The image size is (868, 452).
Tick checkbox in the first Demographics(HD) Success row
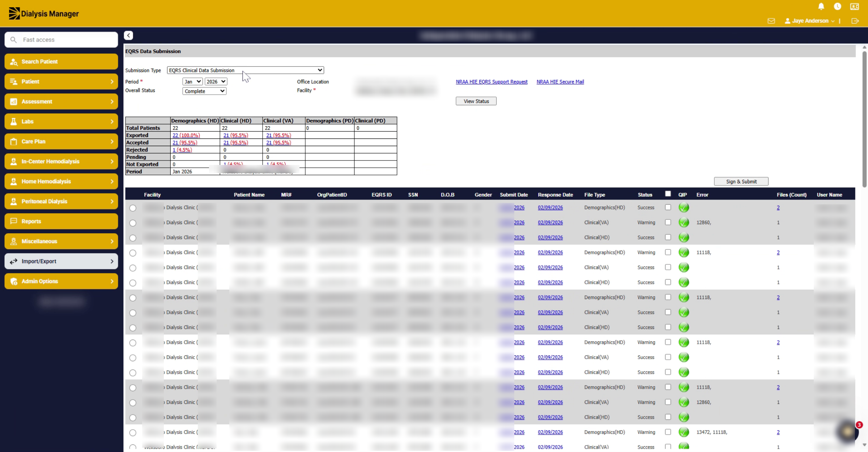(668, 207)
